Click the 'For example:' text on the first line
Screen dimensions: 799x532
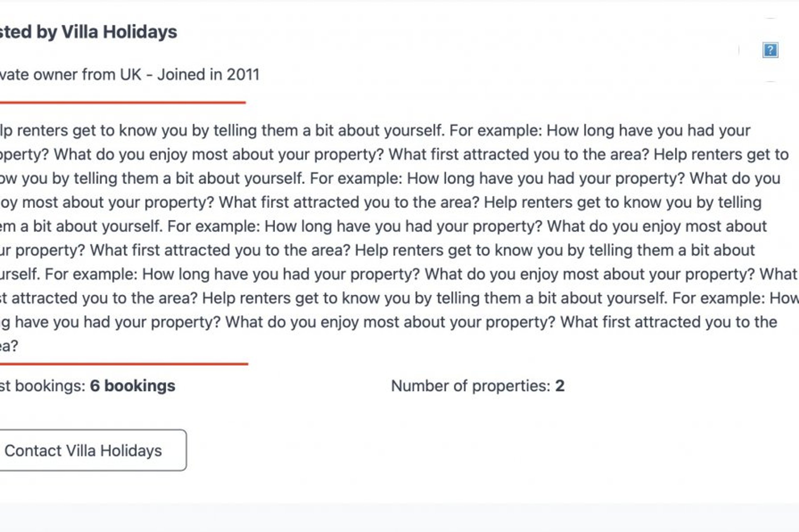495,131
